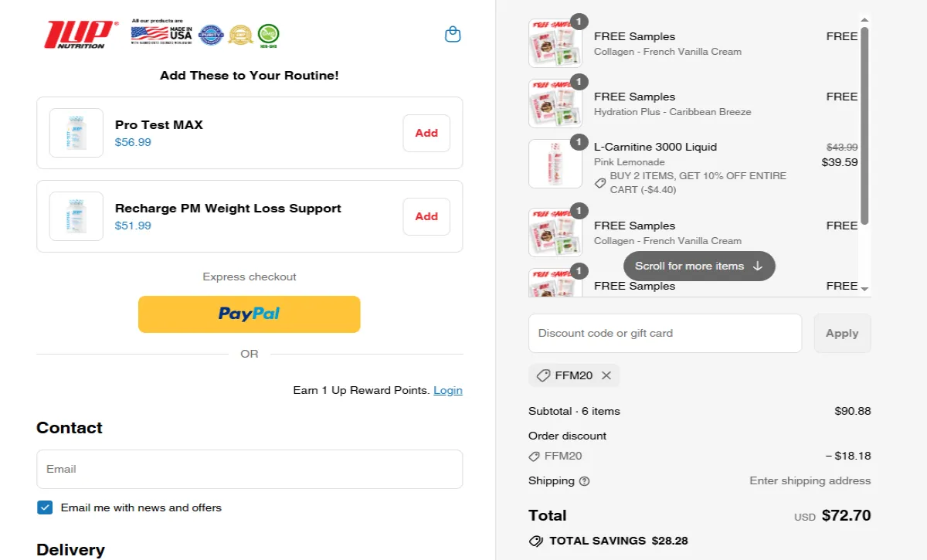
Task: Click the green Non-GMO badge
Action: pos(267,36)
